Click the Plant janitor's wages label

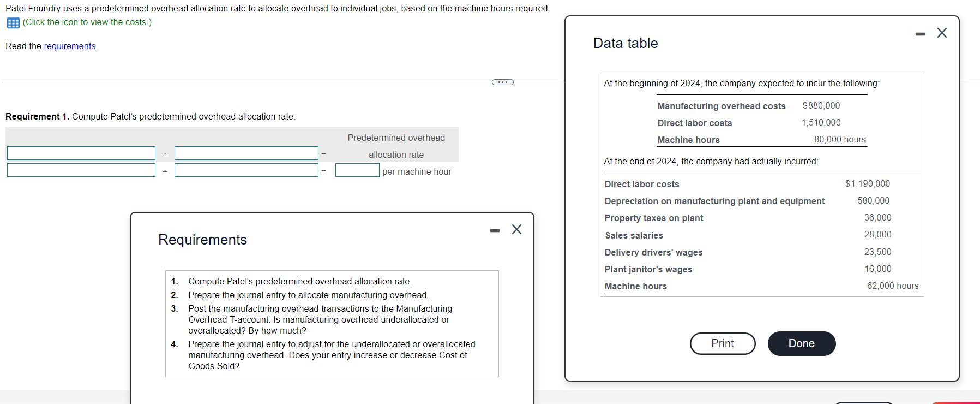tap(648, 269)
